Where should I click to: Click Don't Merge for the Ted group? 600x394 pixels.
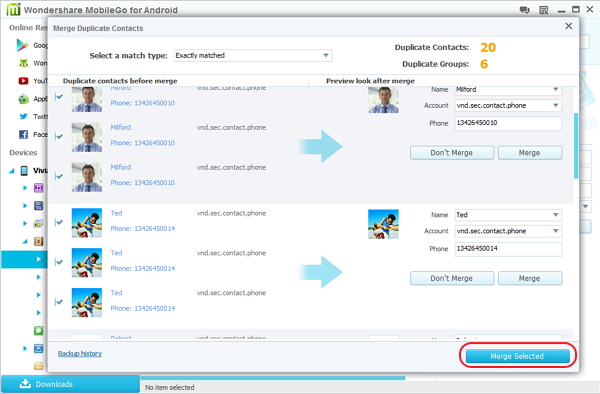[452, 278]
